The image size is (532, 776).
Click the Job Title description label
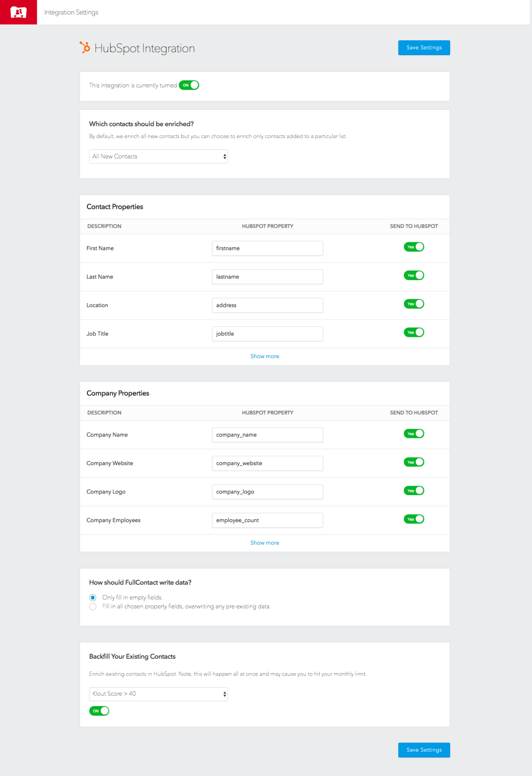(97, 334)
